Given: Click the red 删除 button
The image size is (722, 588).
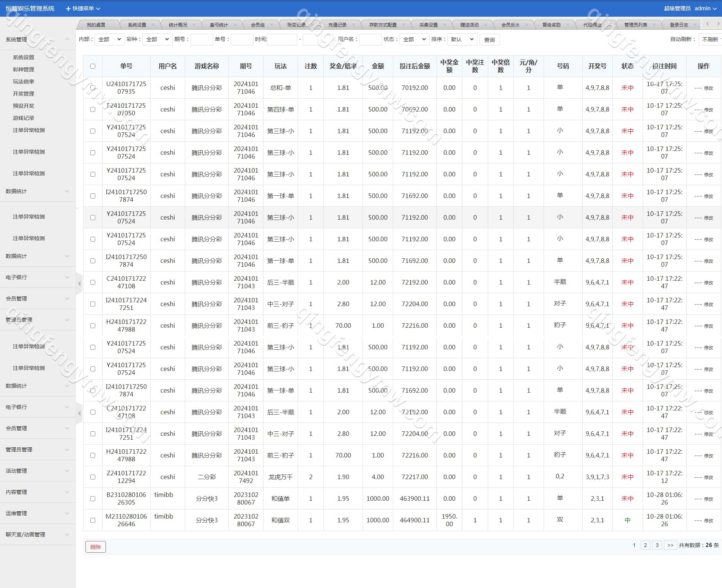Looking at the screenshot, I should tap(95, 547).
